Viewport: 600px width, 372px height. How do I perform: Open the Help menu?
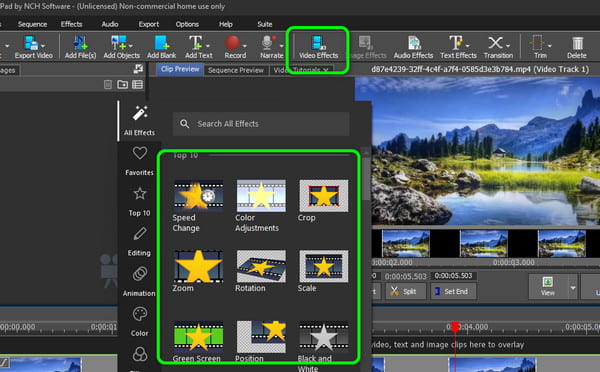coord(226,24)
